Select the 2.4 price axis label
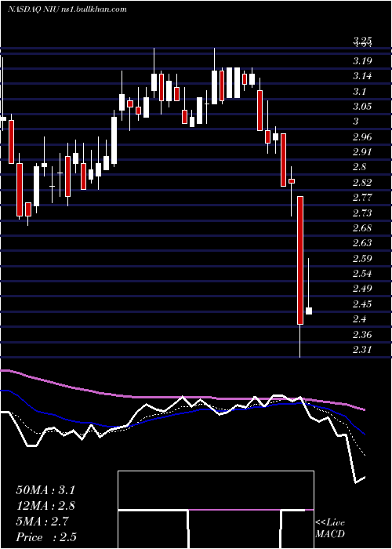392x549 pixels. pos(359,319)
